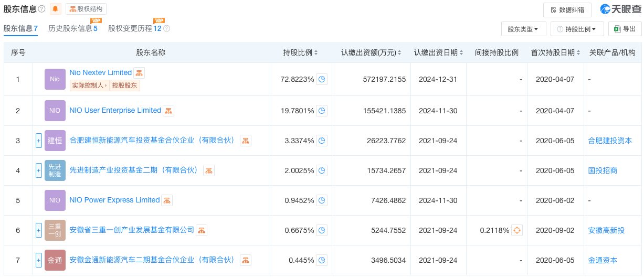The height and width of the screenshot is (278, 644).
Task: Click the 数据纠错 button
Action: coord(567,9)
